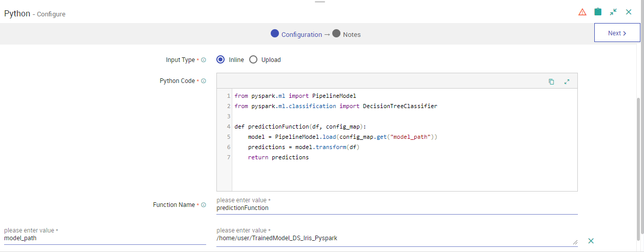Click the Input Type label
Screen dimensions: 644x252
(180, 60)
